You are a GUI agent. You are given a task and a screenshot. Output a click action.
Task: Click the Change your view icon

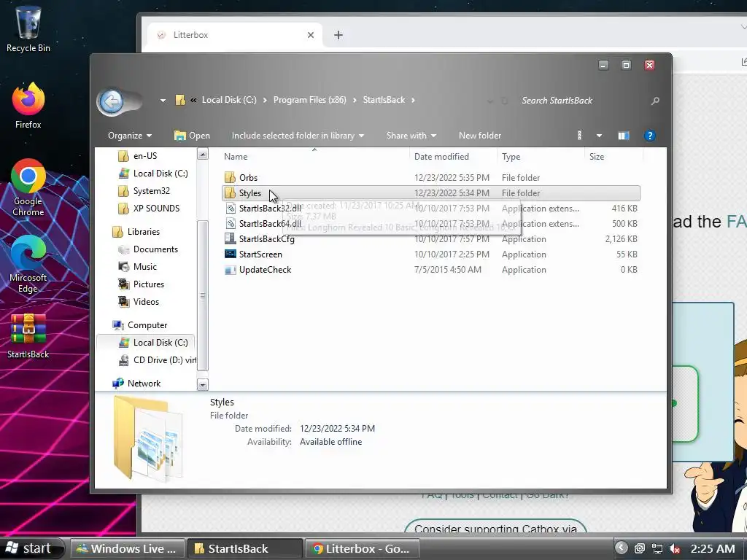point(580,136)
